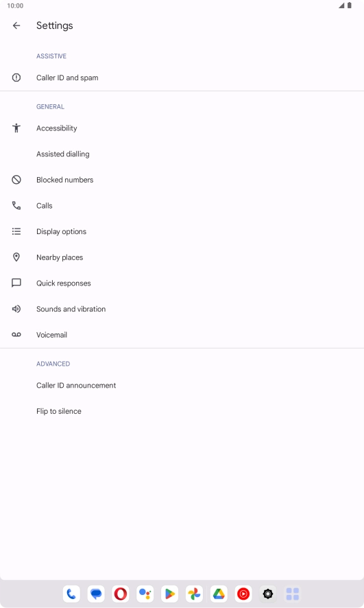Click the Quick responses chat bubble icon
The width and height of the screenshot is (364, 608).
16,283
